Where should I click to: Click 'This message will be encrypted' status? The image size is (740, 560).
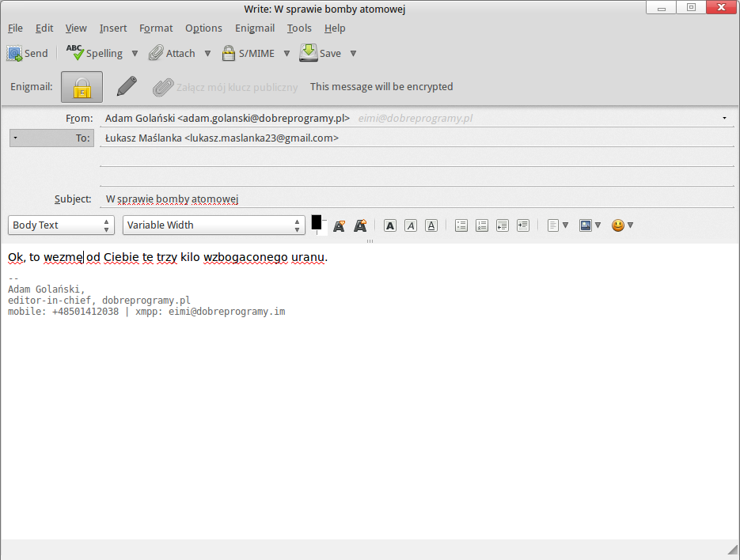pyautogui.click(x=381, y=87)
